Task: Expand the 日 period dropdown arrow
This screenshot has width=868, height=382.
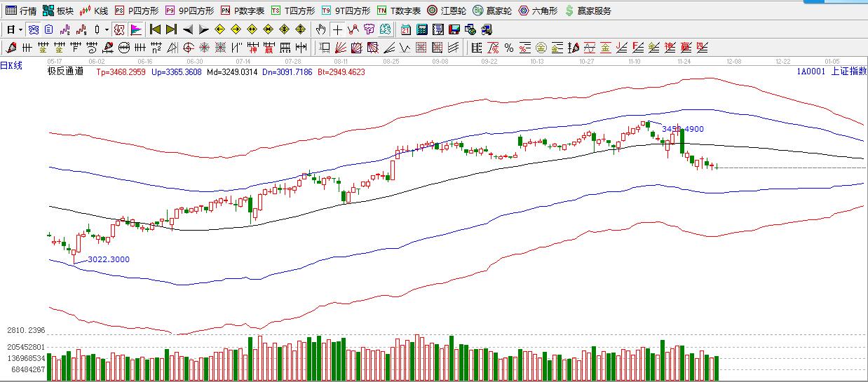Action: coord(20,29)
